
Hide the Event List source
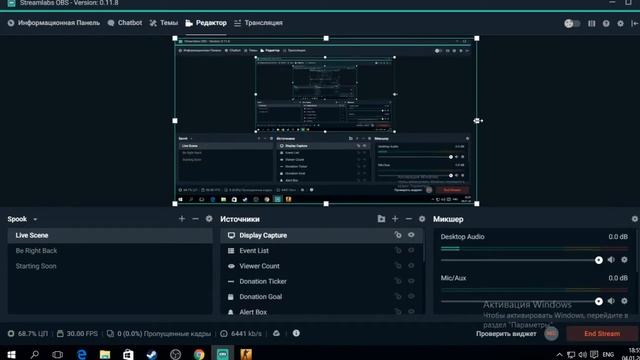click(411, 250)
